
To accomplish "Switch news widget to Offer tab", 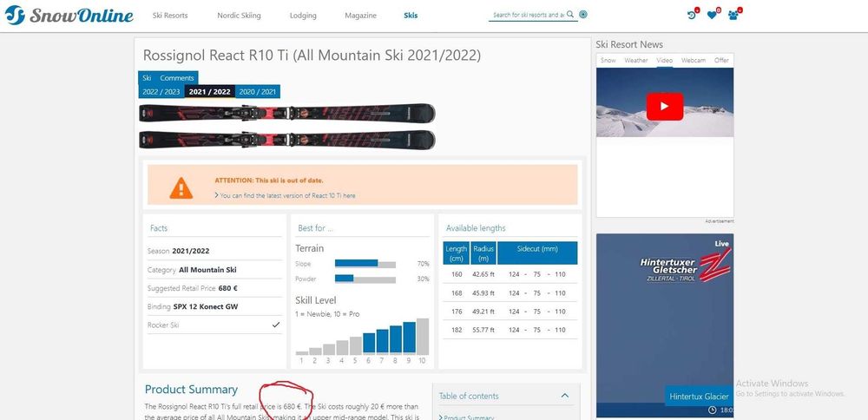I will [x=721, y=61].
